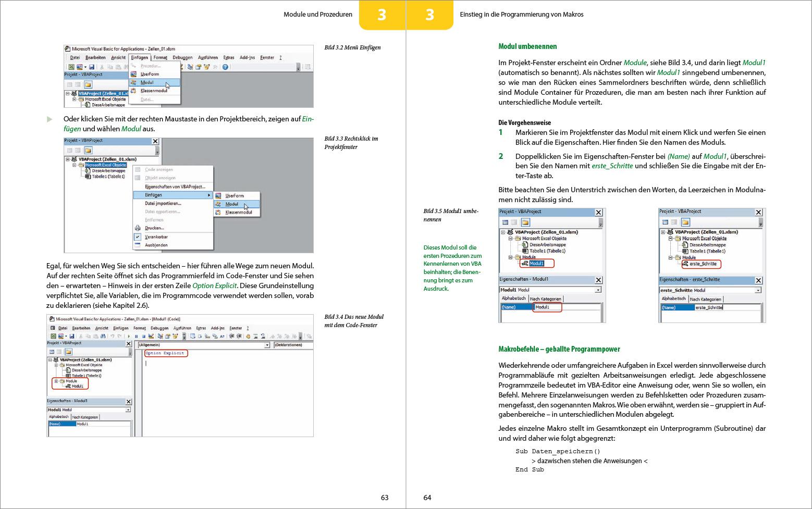
Task: Close 'Eigenschaften - Modul1' panel in Bild 3.4
Action: [x=129, y=402]
